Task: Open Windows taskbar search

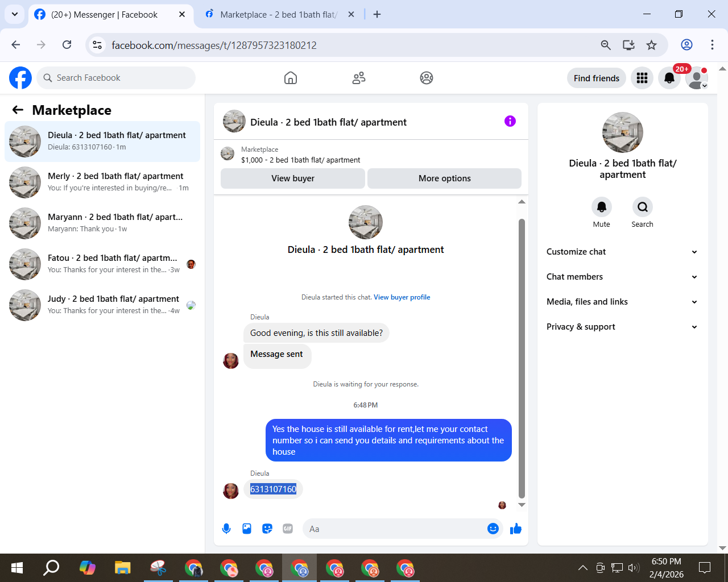Action: (52, 567)
